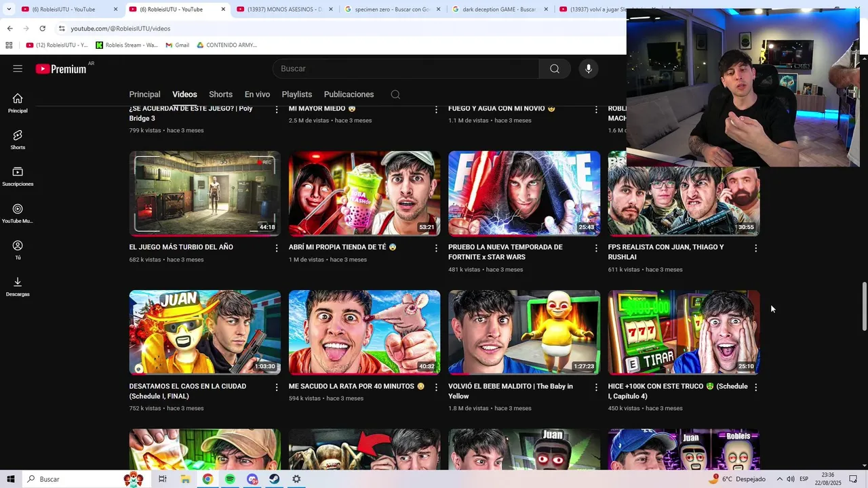Switch to the Principal channel tab
This screenshot has height=488, width=868.
coord(144,94)
